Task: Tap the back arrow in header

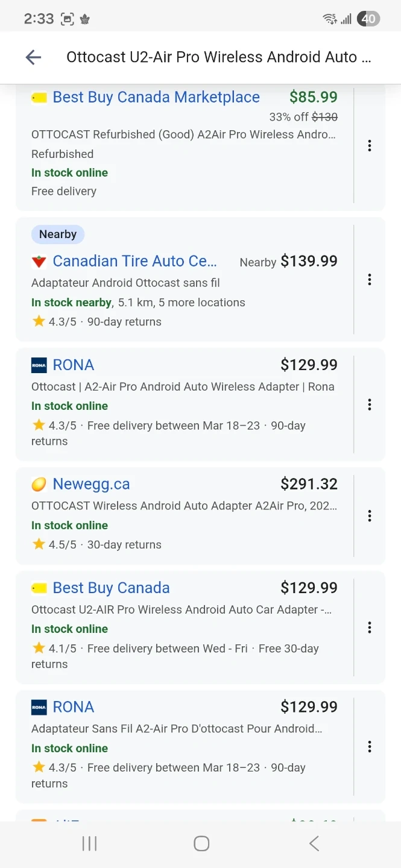Action: tap(33, 57)
